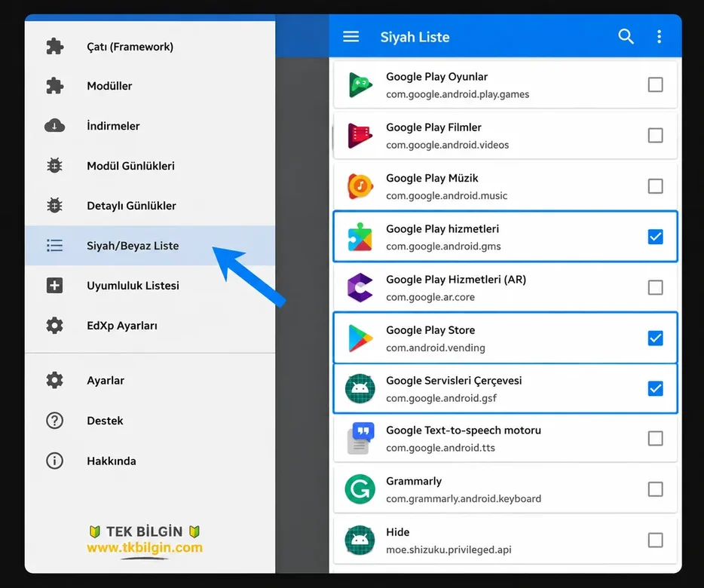704x588 pixels.
Task: Click the plus icon beside Uyumluluk Listesi
Action: point(55,285)
